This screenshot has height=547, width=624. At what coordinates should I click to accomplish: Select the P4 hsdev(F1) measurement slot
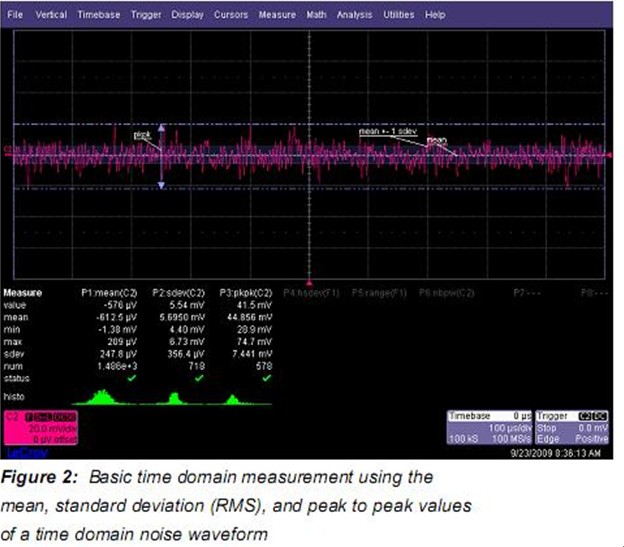click(x=309, y=293)
